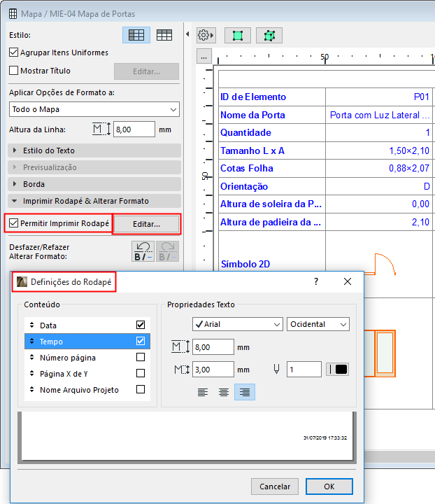Screen dimensions: 435x504
Task: Expand the Previsualização section
Action: [x=94, y=167]
